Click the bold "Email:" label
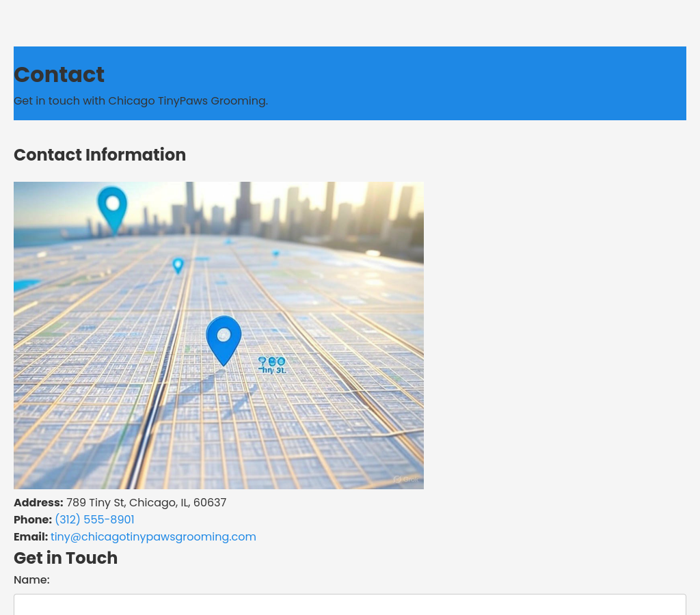Image resolution: width=700 pixels, height=615 pixels. pyautogui.click(x=31, y=537)
